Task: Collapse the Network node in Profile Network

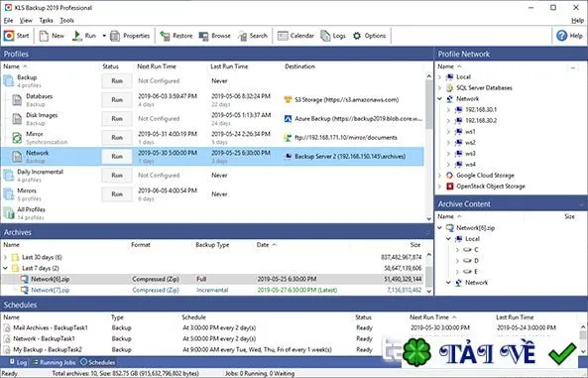Action: pos(440,99)
